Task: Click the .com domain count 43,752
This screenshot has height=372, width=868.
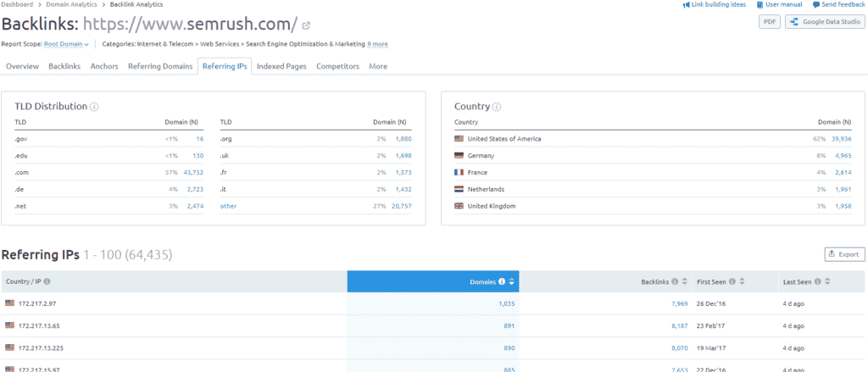Action: pyautogui.click(x=194, y=173)
